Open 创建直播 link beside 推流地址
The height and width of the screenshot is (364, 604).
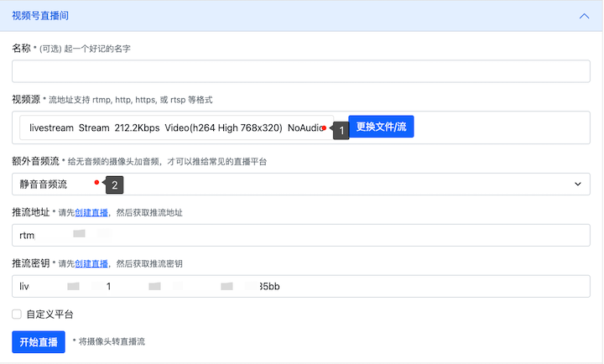click(91, 213)
